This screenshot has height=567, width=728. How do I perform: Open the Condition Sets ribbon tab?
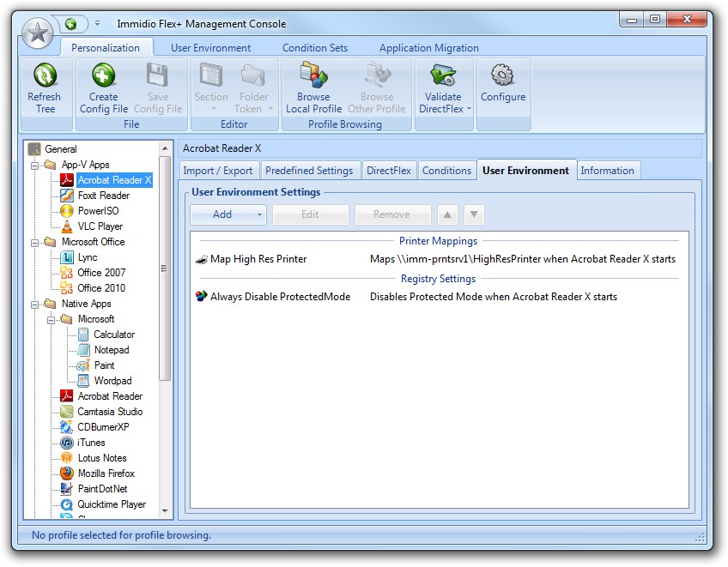tap(315, 48)
